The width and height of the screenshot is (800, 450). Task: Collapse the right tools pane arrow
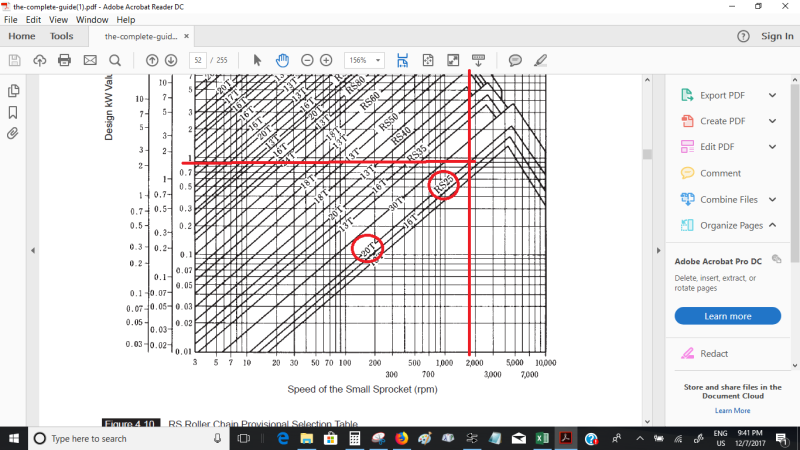[658, 251]
